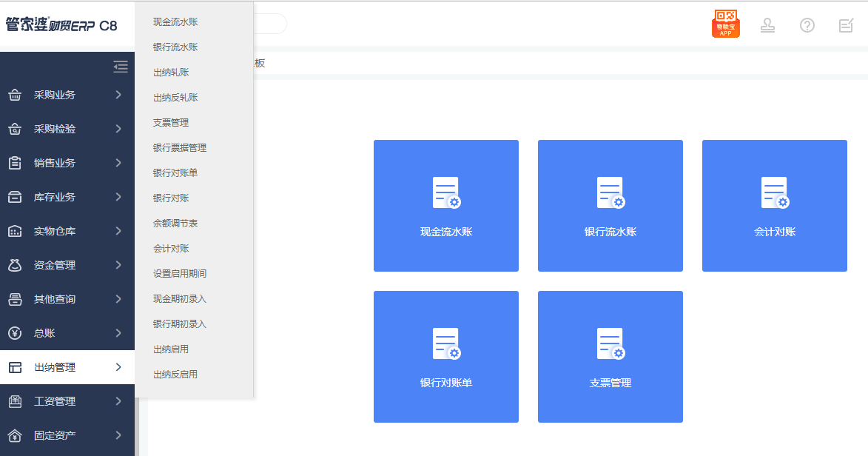Choose 出纳反轧账 from the submenu
868x456 pixels.
[175, 98]
